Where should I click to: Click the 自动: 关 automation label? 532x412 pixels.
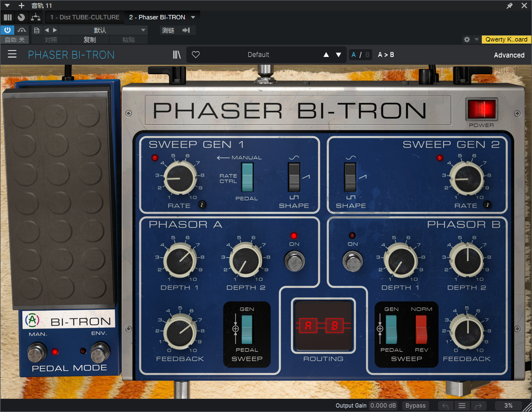point(14,40)
